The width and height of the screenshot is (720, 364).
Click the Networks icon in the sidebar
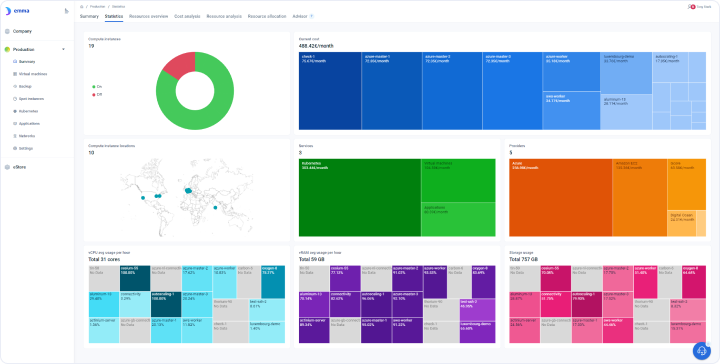point(15,136)
